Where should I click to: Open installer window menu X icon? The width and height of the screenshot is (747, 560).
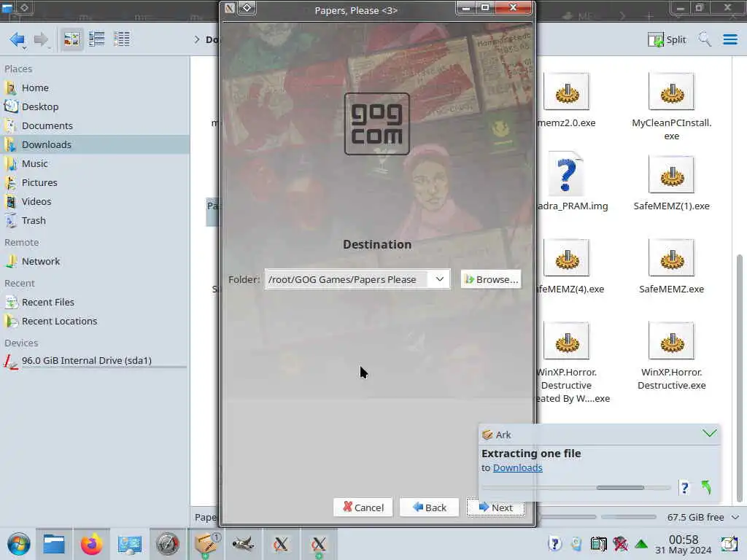[230, 8]
